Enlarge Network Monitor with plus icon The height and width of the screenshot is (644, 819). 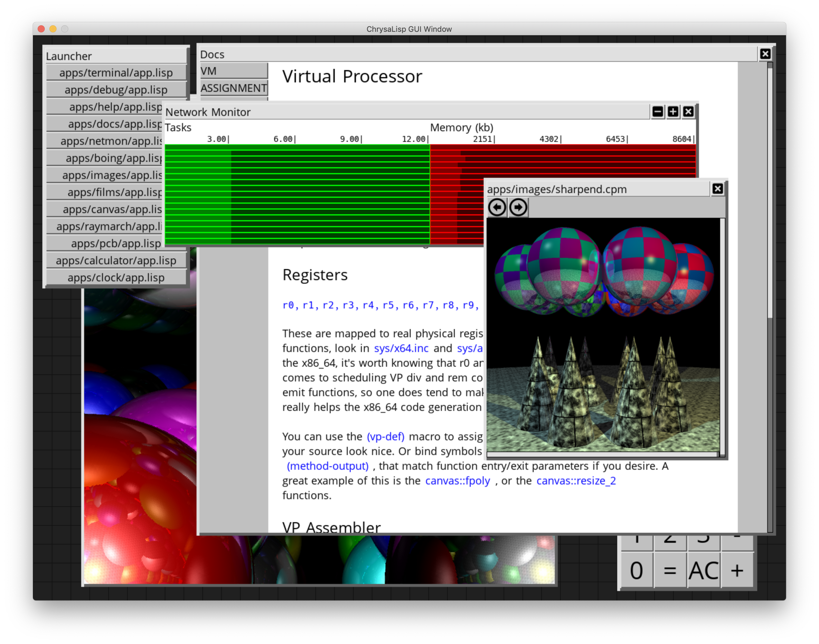(673, 112)
